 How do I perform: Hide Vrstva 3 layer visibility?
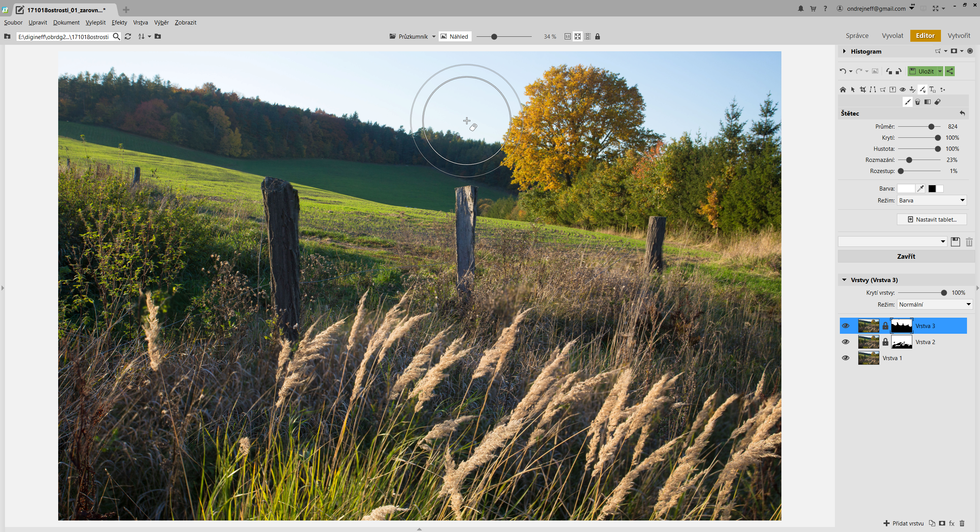point(846,326)
